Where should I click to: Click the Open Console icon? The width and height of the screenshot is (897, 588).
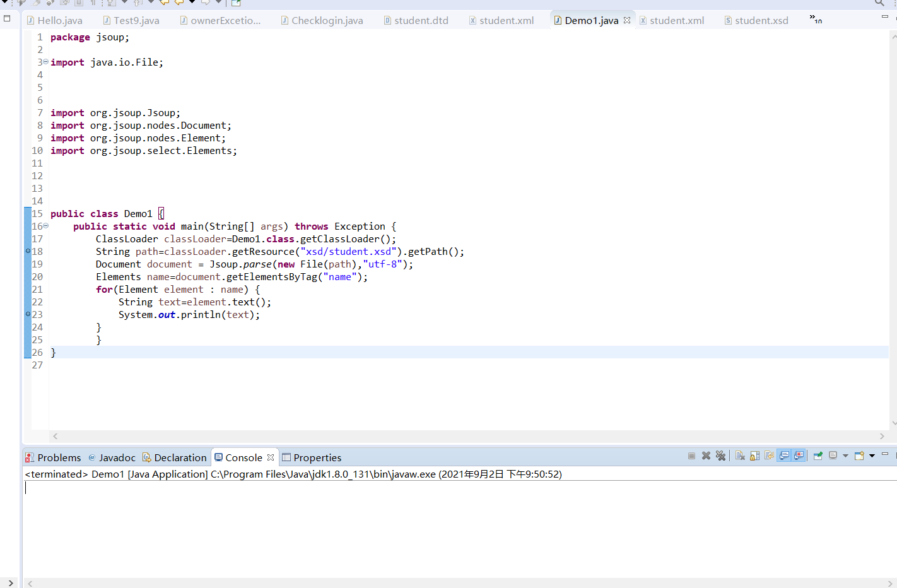point(859,456)
